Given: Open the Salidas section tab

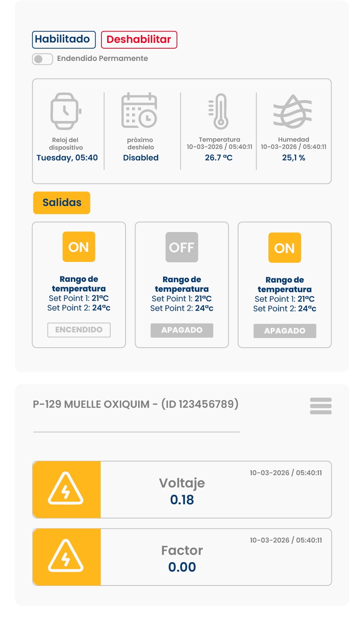Looking at the screenshot, I should click(x=62, y=203).
